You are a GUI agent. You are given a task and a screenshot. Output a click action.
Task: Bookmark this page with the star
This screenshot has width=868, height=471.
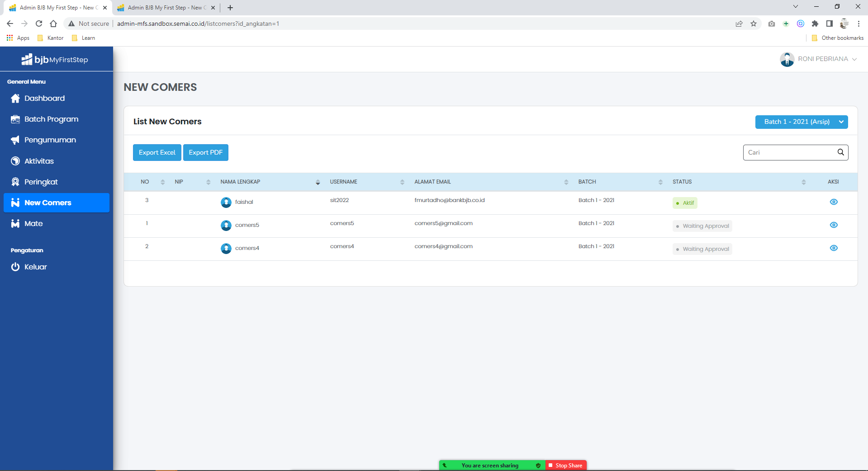(754, 24)
